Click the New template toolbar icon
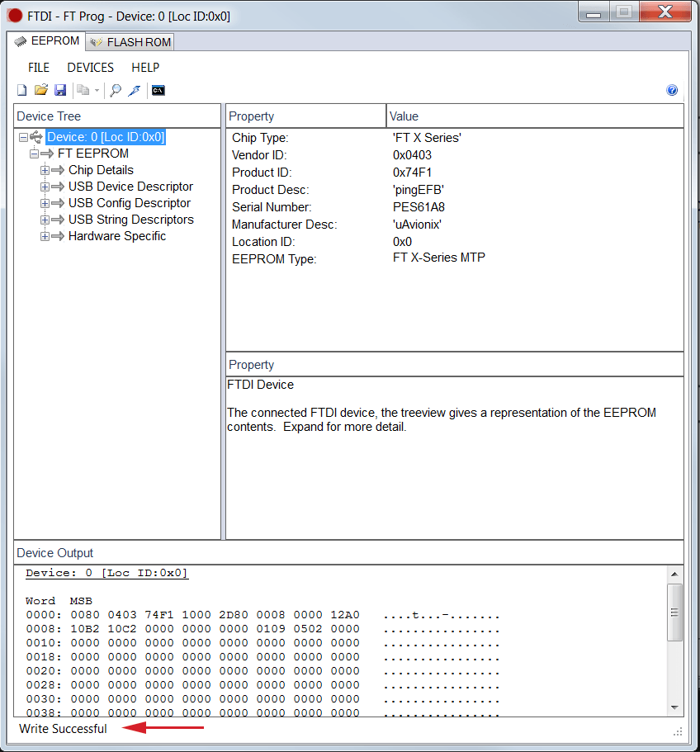 tap(22, 90)
